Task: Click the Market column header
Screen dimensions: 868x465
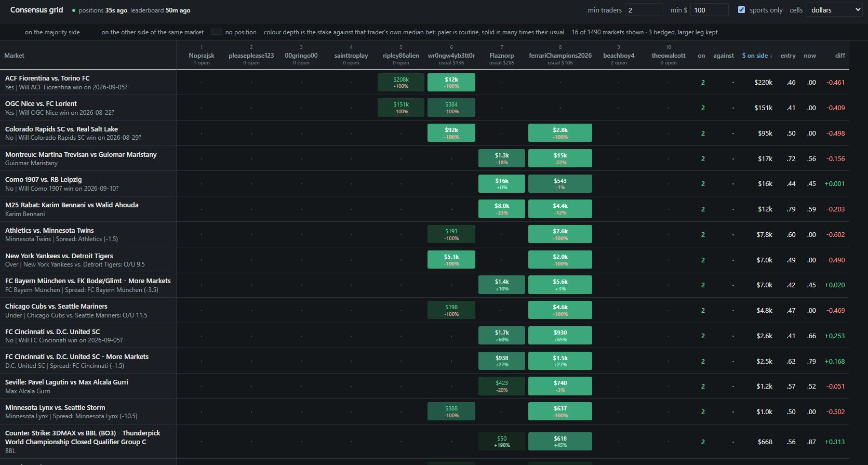Action: pyautogui.click(x=14, y=56)
